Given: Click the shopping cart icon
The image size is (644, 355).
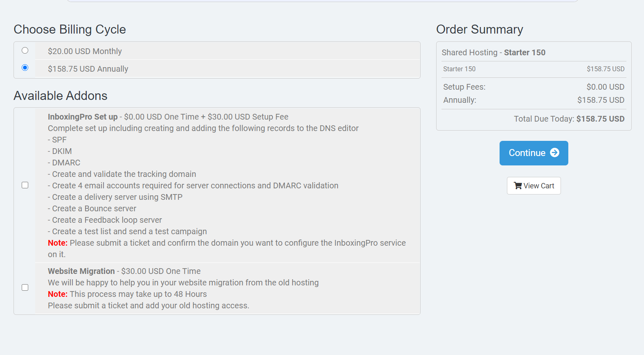Looking at the screenshot, I should (518, 185).
